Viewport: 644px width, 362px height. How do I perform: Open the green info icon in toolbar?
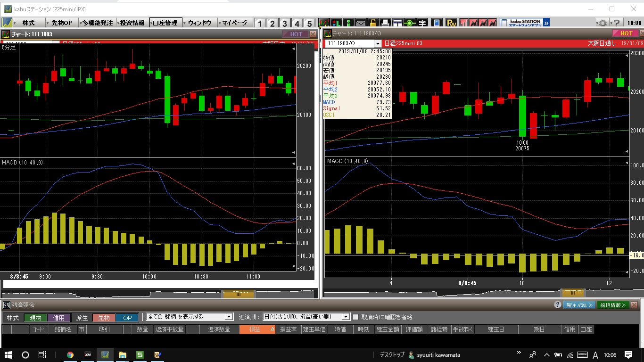pos(348,23)
